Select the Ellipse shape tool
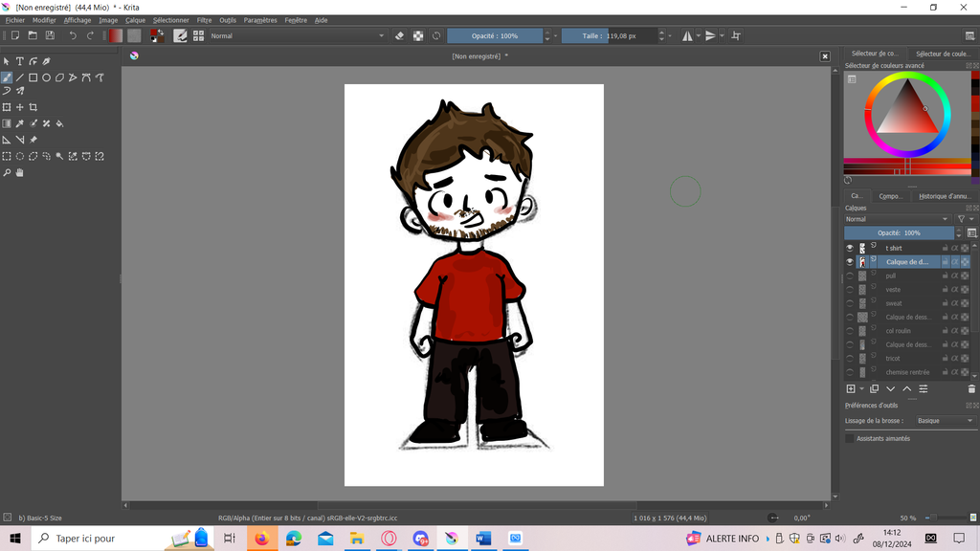 click(46, 77)
